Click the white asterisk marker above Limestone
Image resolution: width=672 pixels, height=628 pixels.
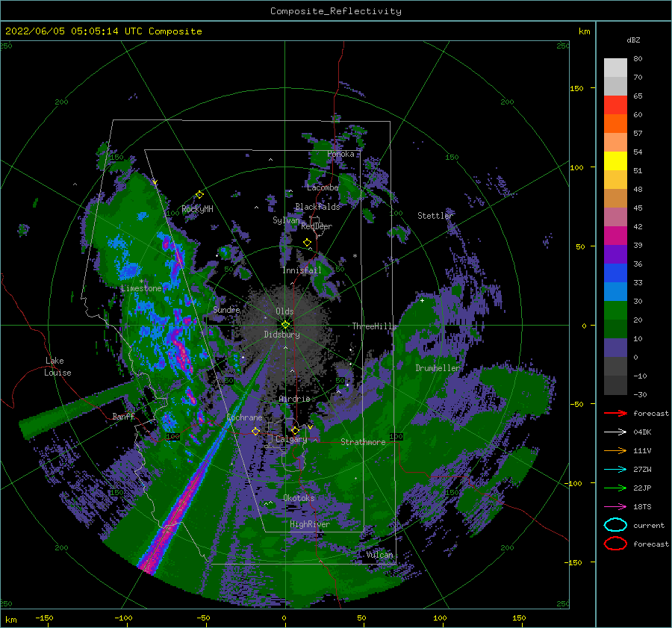point(141,282)
